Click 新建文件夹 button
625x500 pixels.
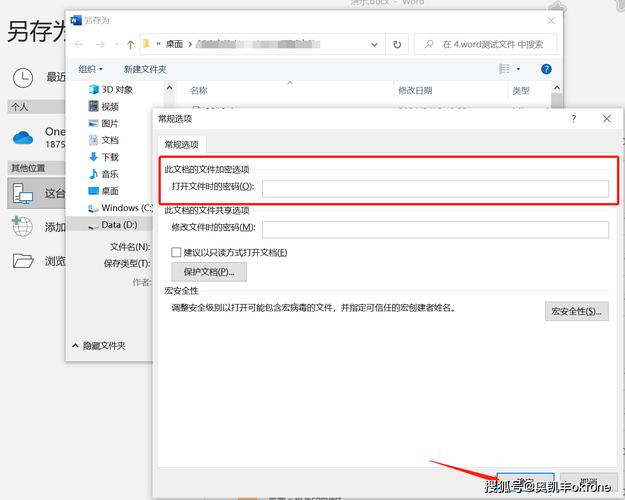145,69
